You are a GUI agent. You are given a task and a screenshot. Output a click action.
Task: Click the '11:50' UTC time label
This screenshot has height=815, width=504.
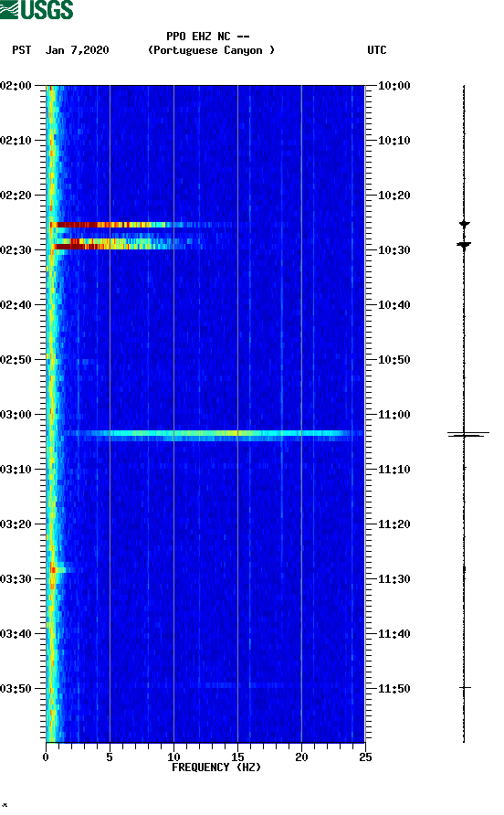click(394, 689)
